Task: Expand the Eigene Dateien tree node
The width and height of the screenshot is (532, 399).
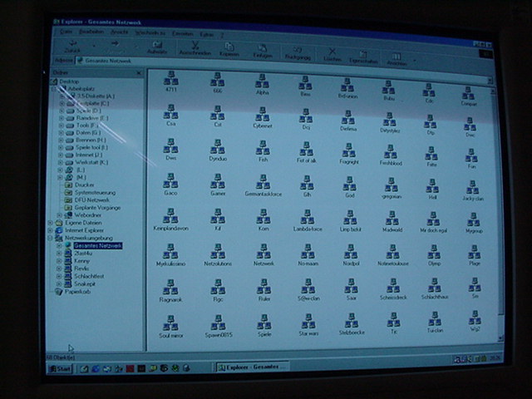Action: 51,223
